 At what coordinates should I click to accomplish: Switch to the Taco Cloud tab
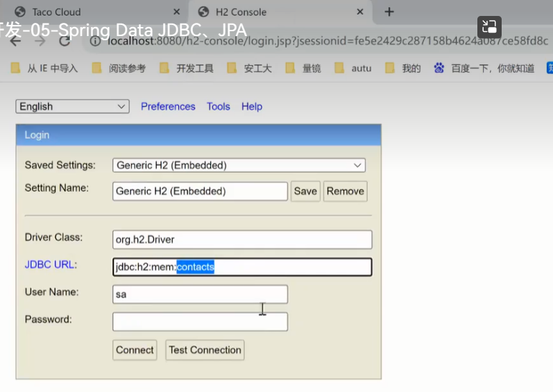[57, 12]
